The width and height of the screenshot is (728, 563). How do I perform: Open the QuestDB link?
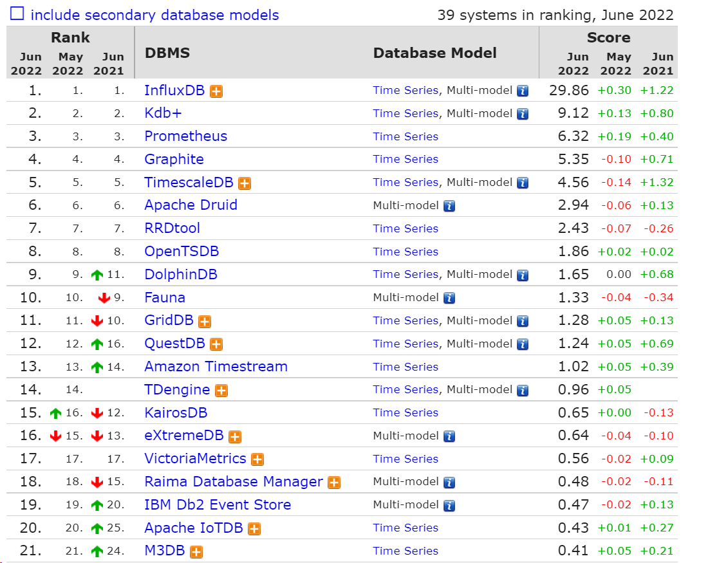174,344
